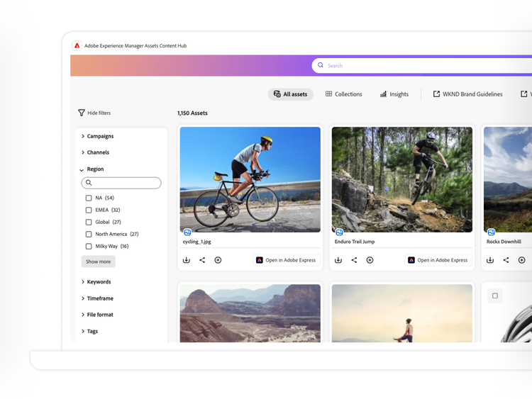Viewport: 532px width, 399px height.
Task: Tick the EMEA (32) region checkbox
Action: click(89, 210)
